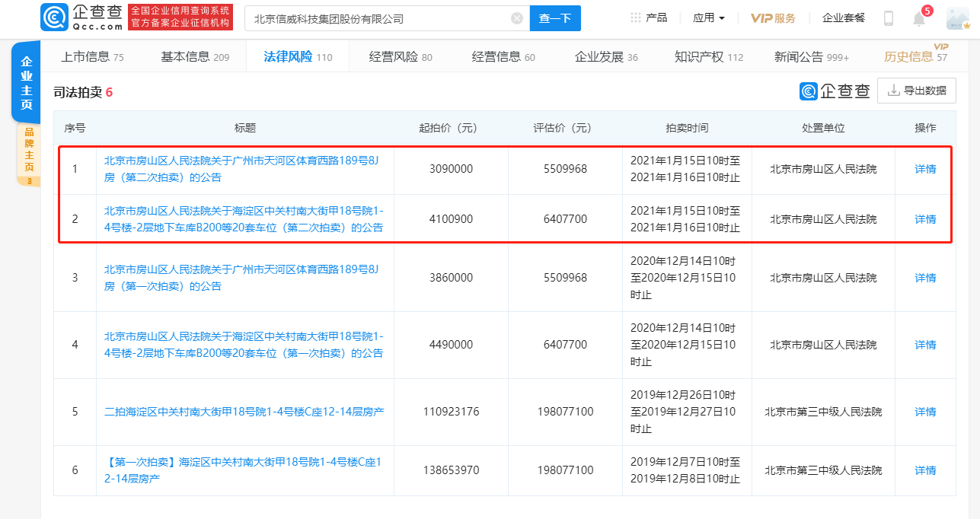Select the 法律风险 tab

(298, 56)
